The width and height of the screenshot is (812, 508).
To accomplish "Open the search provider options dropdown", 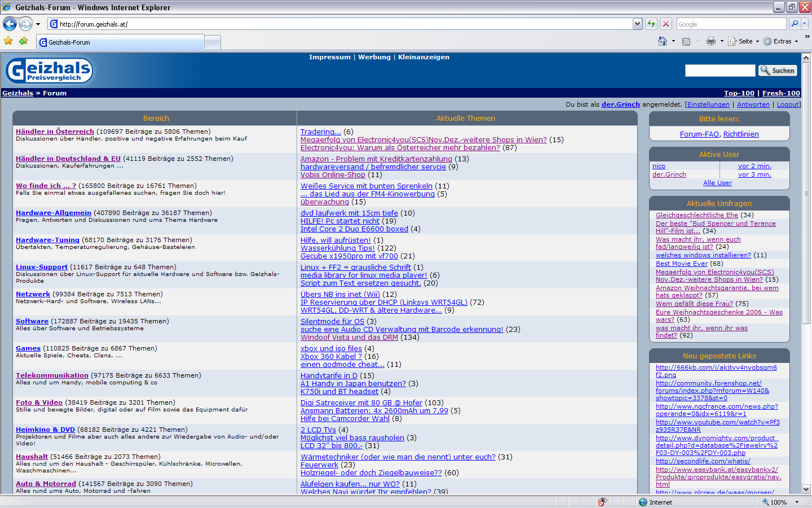I will (805, 24).
